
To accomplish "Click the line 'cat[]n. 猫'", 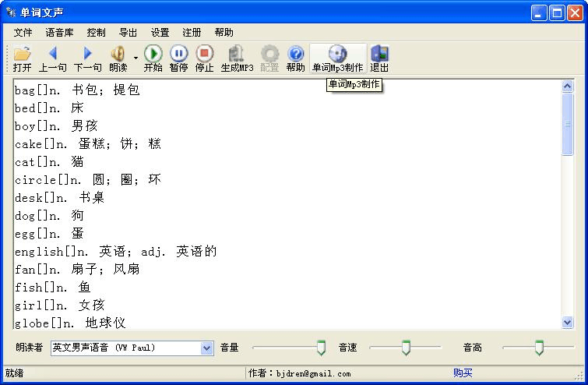I will pyautogui.click(x=49, y=162).
